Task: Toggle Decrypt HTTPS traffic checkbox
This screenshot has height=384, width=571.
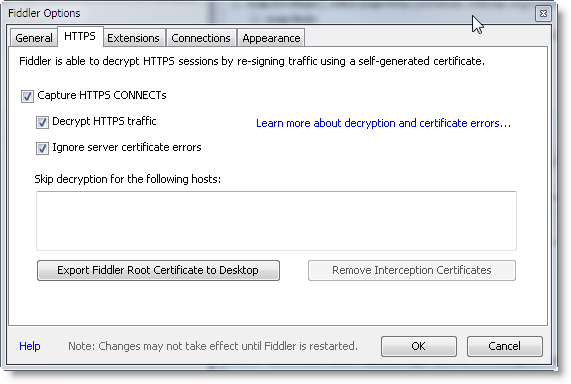Action: pos(42,122)
